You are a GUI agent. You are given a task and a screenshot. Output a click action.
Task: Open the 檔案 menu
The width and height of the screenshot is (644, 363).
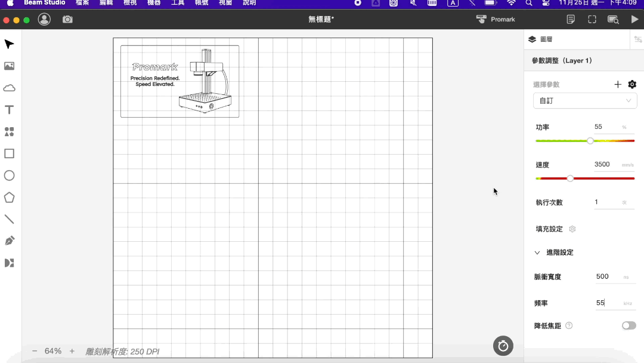pos(82,3)
